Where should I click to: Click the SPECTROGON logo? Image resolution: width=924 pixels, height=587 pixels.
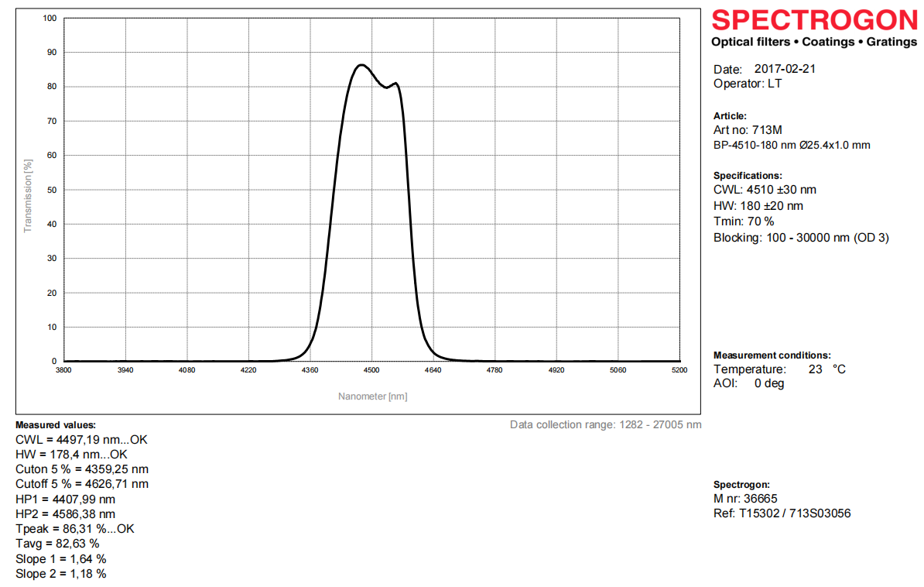(813, 19)
